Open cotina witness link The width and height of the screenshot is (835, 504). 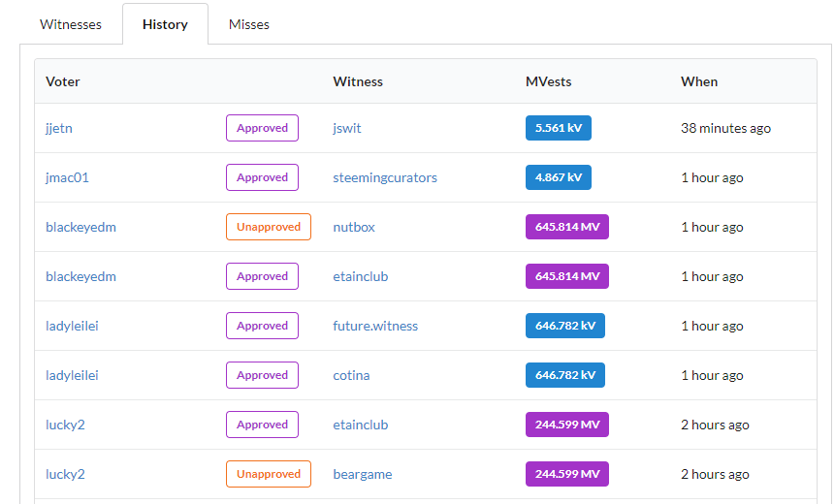(x=351, y=375)
